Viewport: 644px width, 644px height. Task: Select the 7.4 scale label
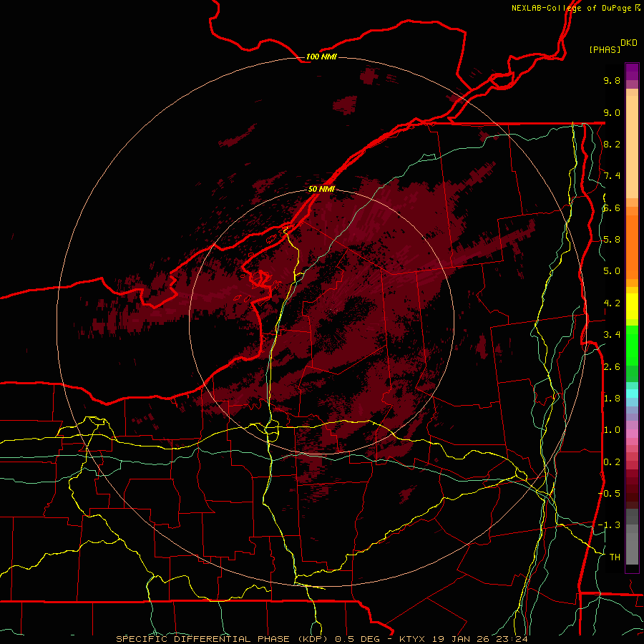[612, 176]
